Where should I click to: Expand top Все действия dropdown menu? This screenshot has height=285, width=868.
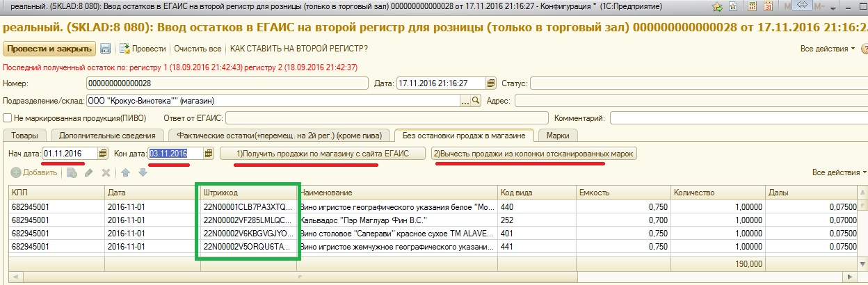(x=828, y=49)
